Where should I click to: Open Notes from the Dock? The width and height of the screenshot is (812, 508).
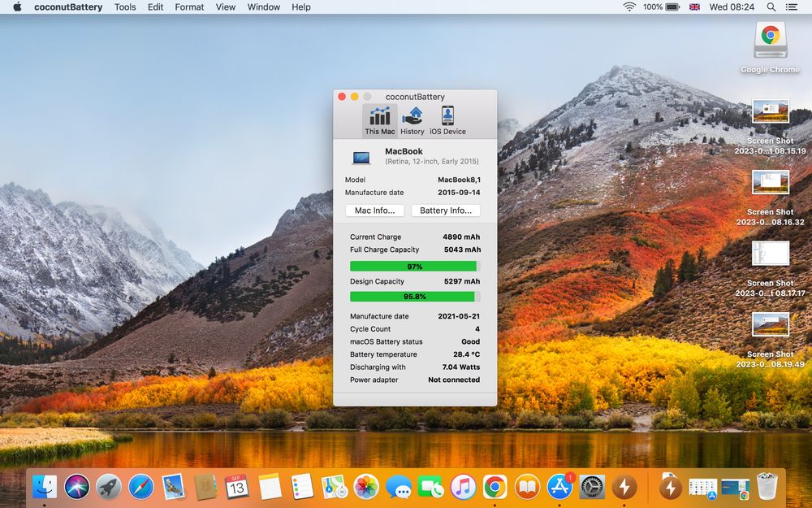point(270,487)
